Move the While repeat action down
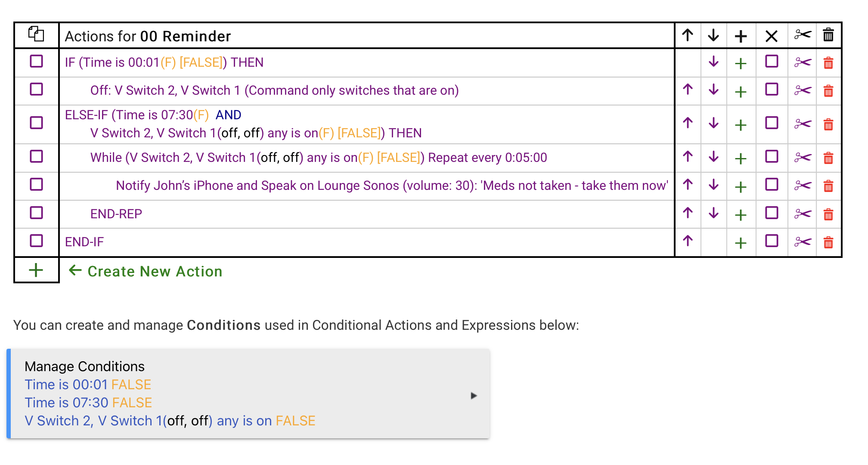The width and height of the screenshot is (868, 465). [x=713, y=157]
